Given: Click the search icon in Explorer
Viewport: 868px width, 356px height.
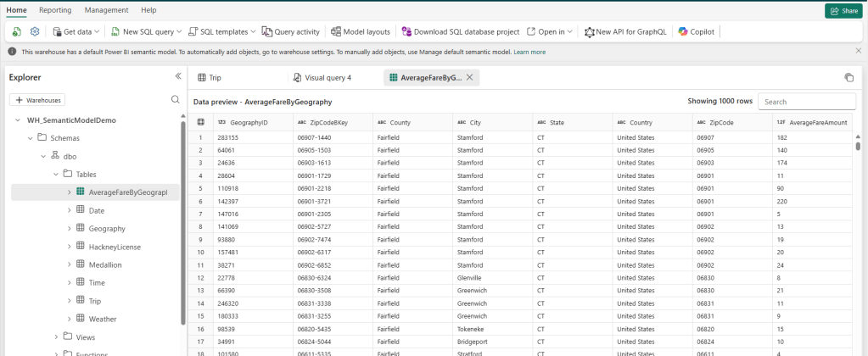Looking at the screenshot, I should pyautogui.click(x=175, y=99).
